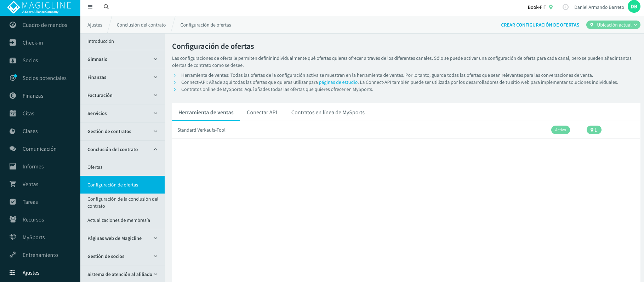
Task: Open Informes in main sidebar
Action: (x=40, y=166)
